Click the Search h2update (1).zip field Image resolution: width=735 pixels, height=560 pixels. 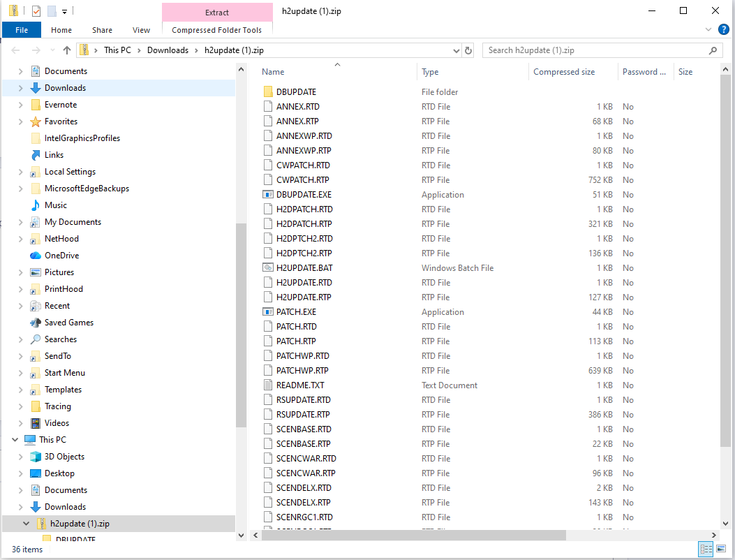click(595, 50)
